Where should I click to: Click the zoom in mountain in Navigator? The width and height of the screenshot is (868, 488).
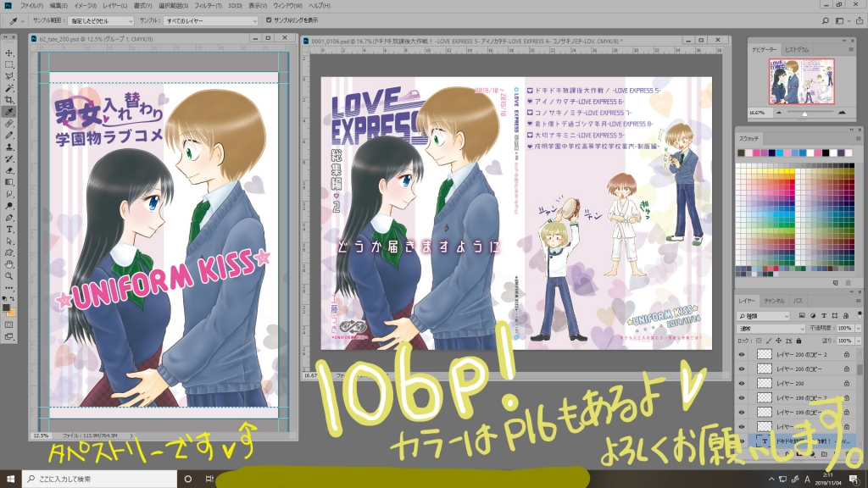[842, 113]
